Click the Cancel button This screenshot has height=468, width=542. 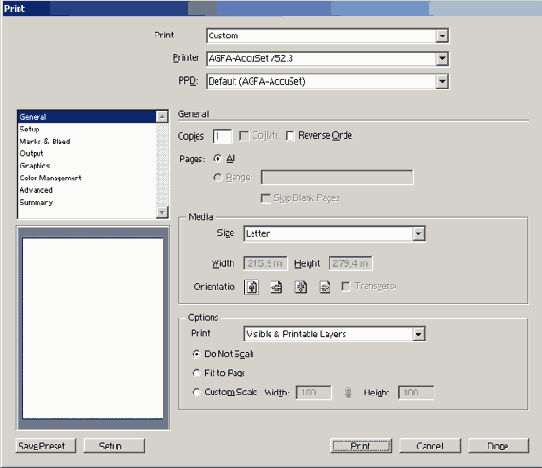430,446
